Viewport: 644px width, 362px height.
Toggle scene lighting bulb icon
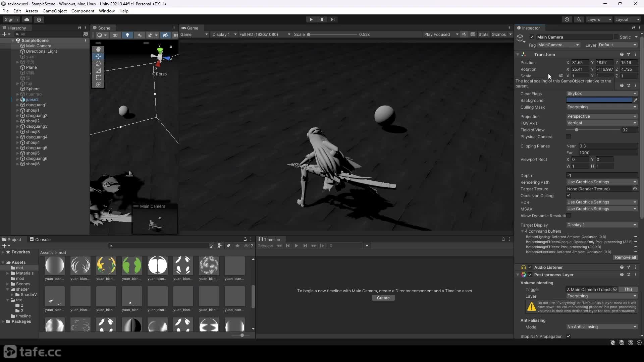pos(127,35)
